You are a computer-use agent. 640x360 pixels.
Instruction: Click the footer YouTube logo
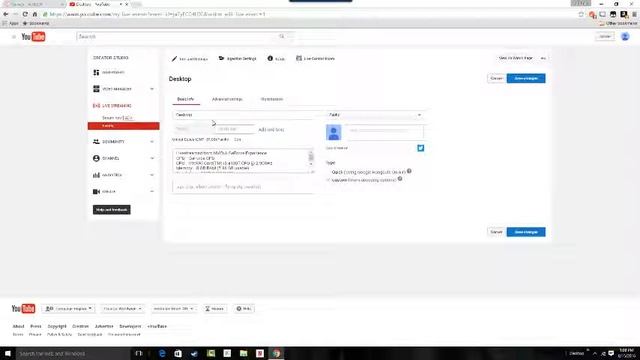(x=23, y=309)
